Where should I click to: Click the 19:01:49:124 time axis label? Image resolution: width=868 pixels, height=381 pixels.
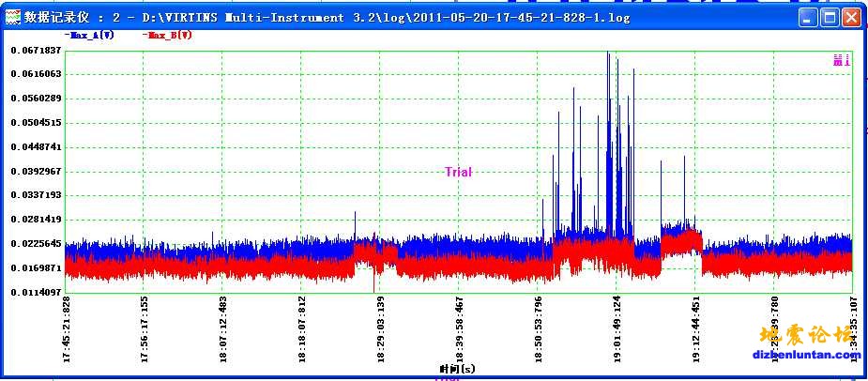pos(617,328)
